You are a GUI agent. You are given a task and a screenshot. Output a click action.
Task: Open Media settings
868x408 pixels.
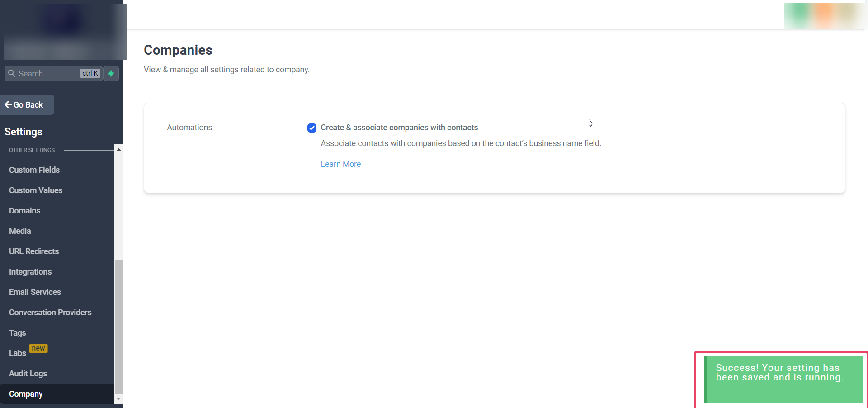point(20,231)
